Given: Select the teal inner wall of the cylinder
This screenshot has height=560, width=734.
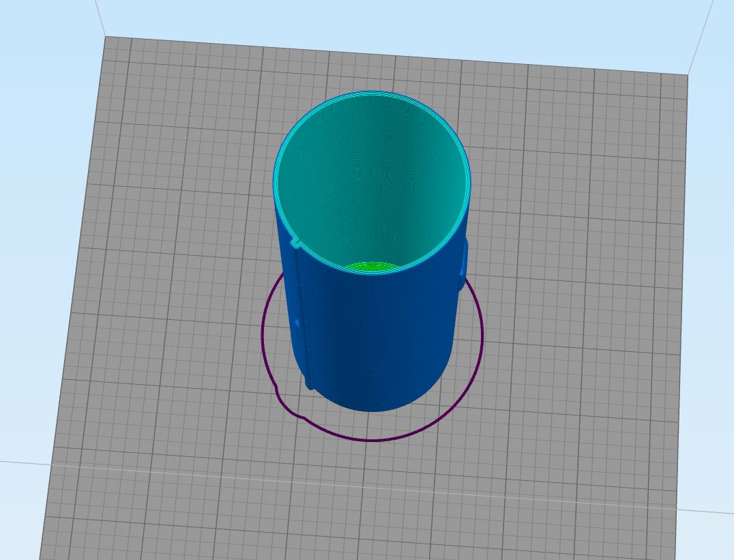Looking at the screenshot, I should (372, 177).
